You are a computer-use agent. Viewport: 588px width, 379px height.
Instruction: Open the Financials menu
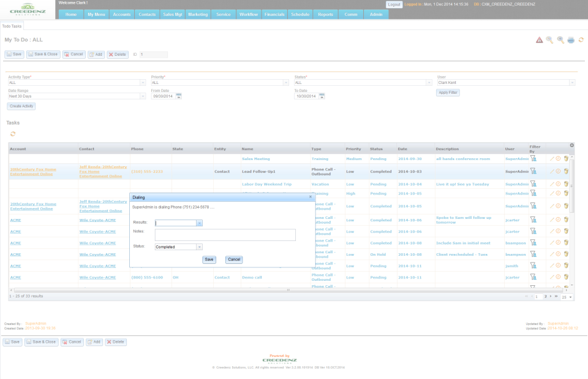(274, 14)
